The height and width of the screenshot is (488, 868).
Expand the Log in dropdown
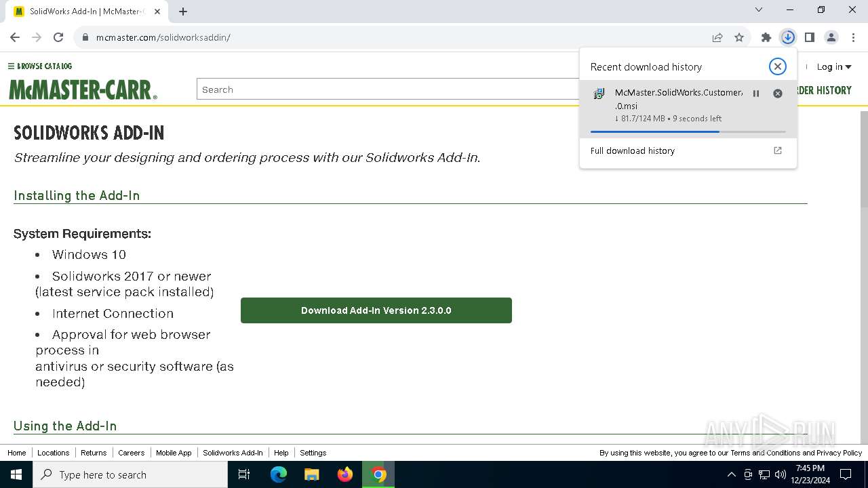pyautogui.click(x=833, y=66)
